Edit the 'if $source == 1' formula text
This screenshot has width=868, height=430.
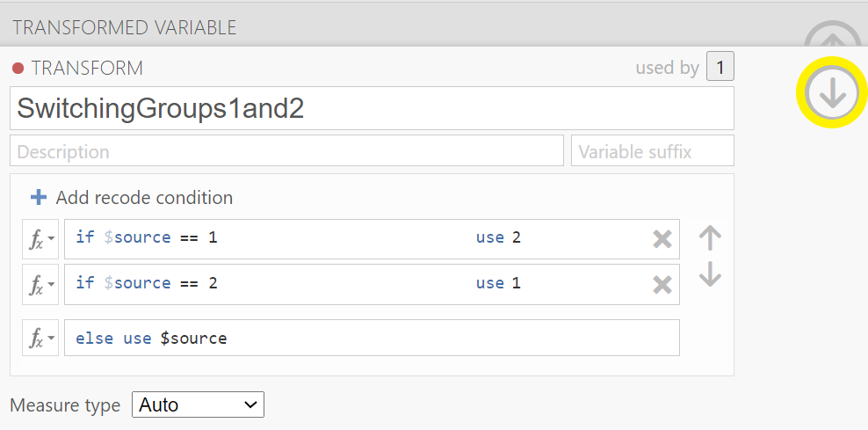coord(147,237)
